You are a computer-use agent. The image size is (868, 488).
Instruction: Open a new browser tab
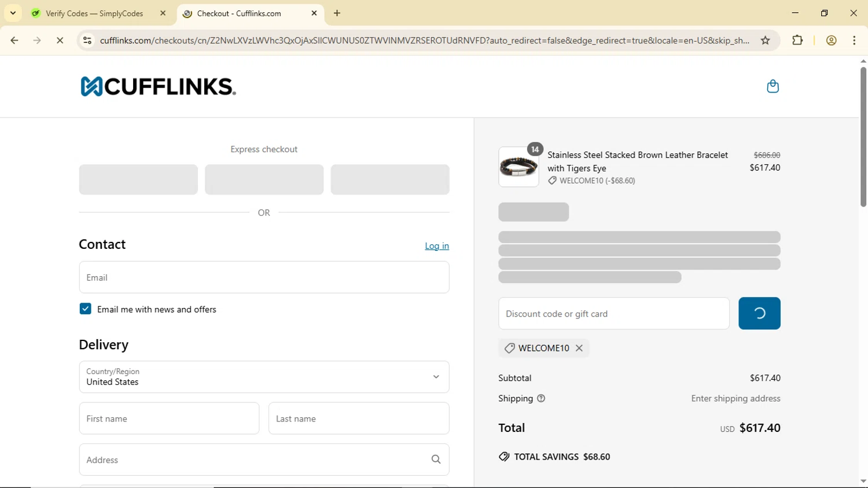337,13
